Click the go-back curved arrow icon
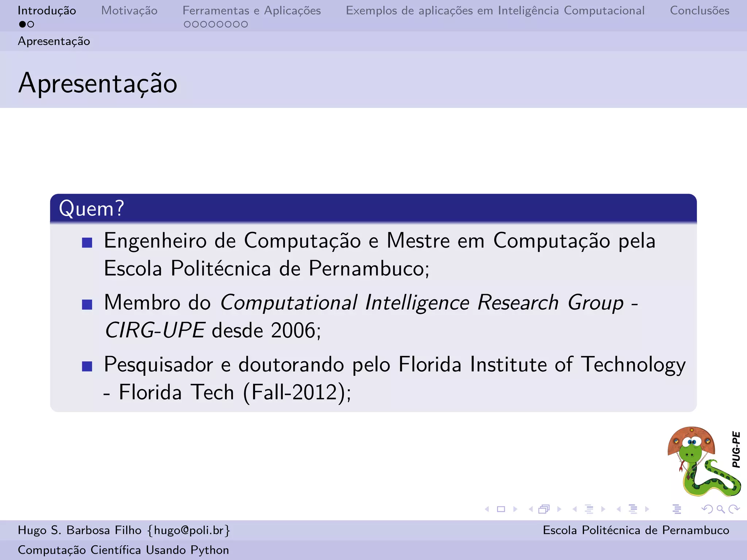 click(707, 509)
